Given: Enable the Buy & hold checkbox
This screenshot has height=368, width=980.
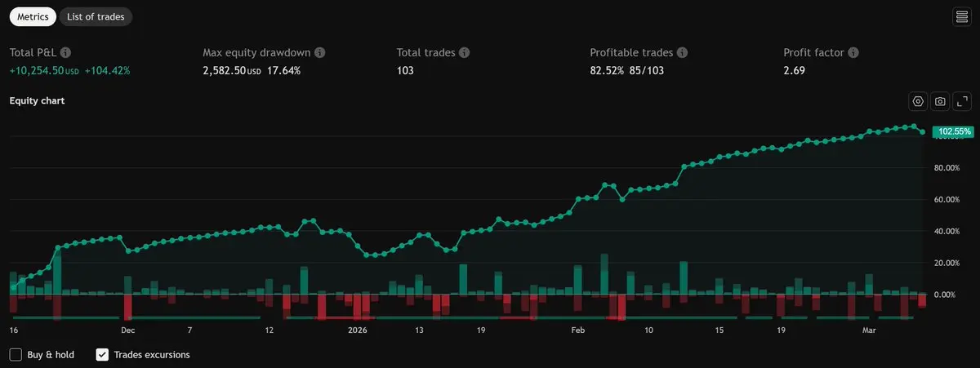Looking at the screenshot, I should coord(16,355).
